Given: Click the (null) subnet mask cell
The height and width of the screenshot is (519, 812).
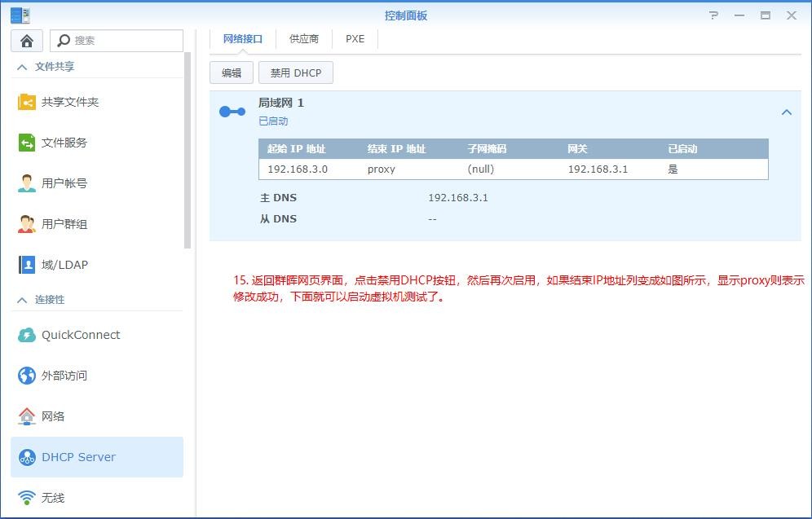Looking at the screenshot, I should pos(480,169).
